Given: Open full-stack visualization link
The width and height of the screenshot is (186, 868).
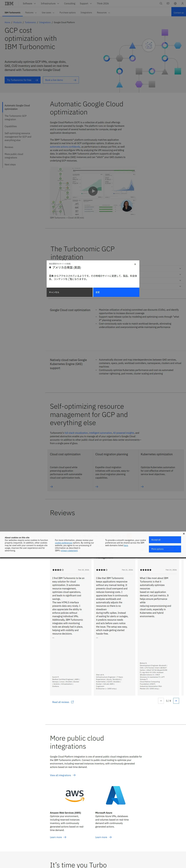Looking at the screenshot, I should [x=76, y=433].
